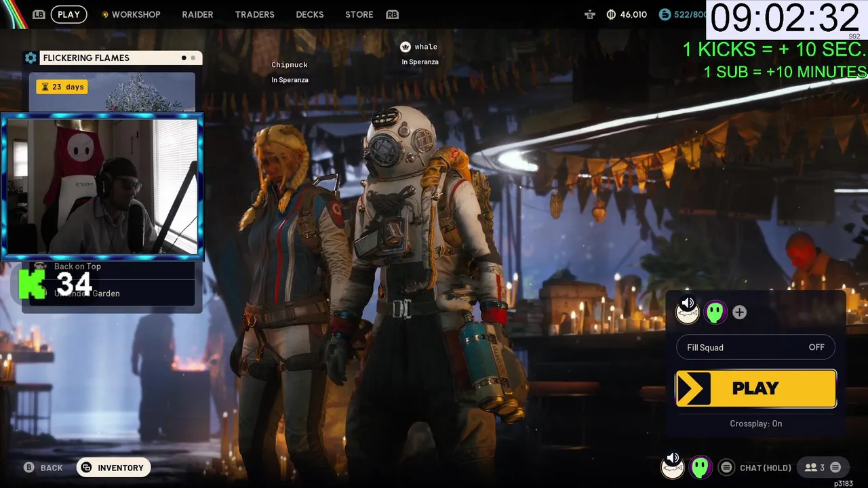Screen dimensions: 868x488
Task: Click the Raider token icon in top bar
Action: pos(590,14)
